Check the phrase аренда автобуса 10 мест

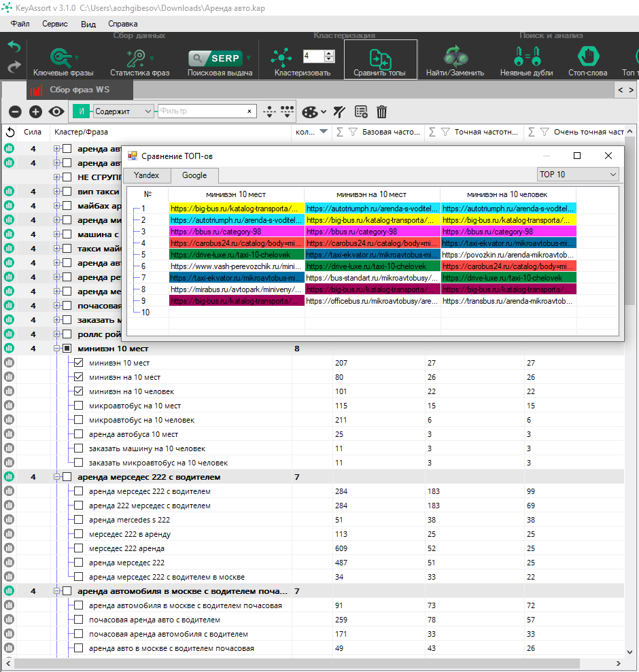[x=78, y=434]
